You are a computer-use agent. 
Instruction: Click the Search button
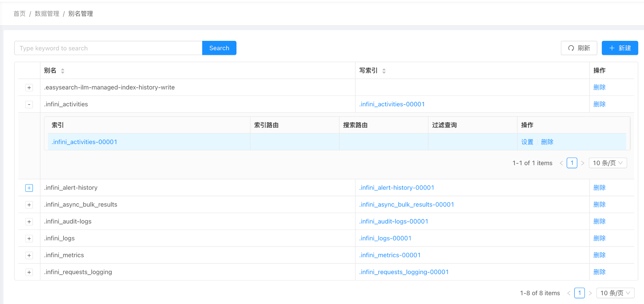(x=219, y=48)
